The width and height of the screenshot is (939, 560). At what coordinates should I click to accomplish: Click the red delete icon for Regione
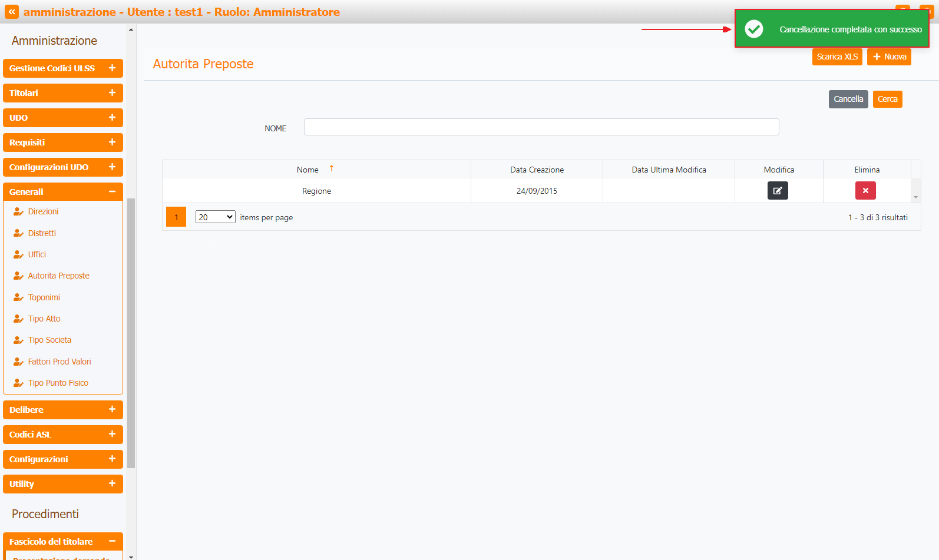click(865, 191)
